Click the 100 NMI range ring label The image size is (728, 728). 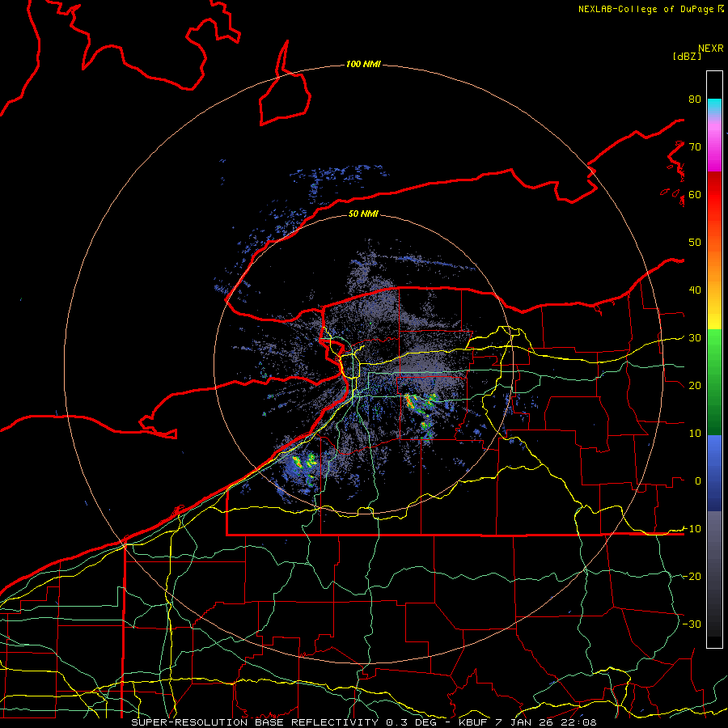tap(363, 64)
